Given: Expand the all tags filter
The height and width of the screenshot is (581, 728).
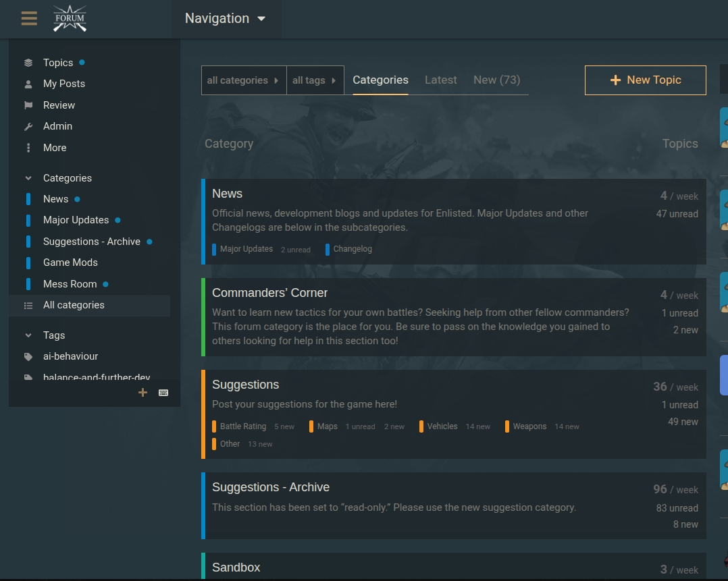Looking at the screenshot, I should click(x=315, y=80).
